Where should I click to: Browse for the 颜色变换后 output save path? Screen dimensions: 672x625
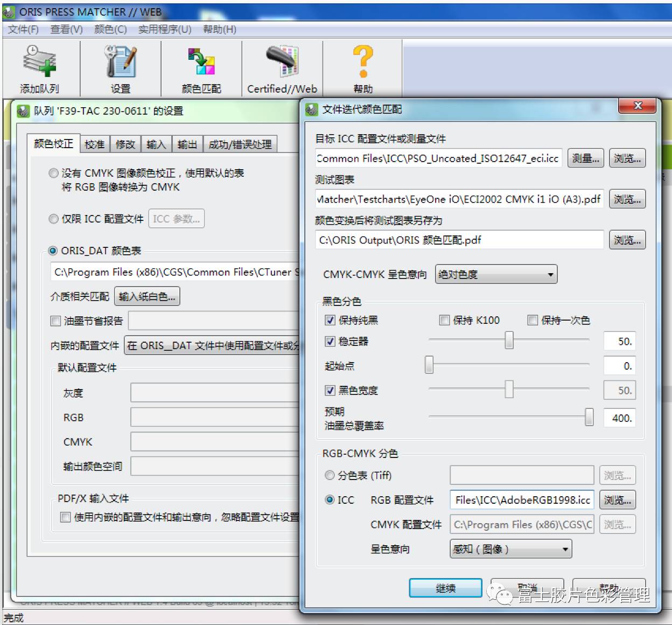click(x=627, y=240)
